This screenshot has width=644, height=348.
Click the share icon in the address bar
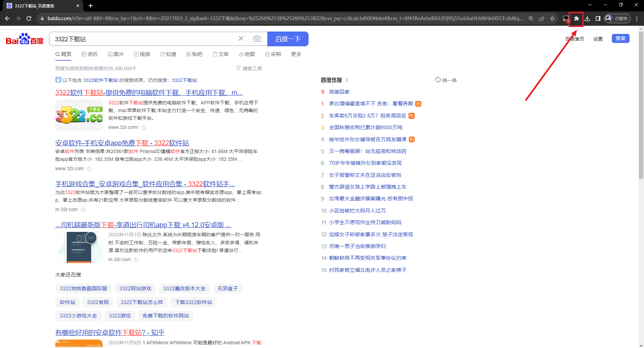(542, 18)
